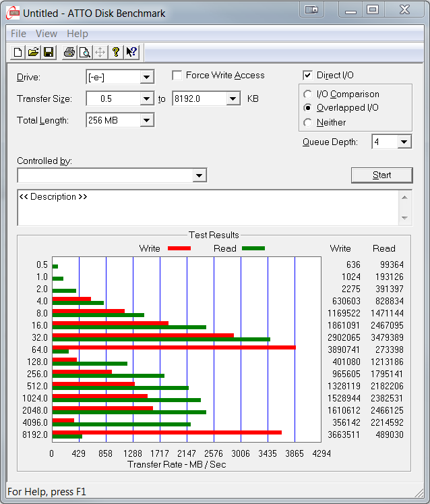Click the About question mark icon
Image resolution: width=430 pixels, height=504 pixels.
click(116, 52)
